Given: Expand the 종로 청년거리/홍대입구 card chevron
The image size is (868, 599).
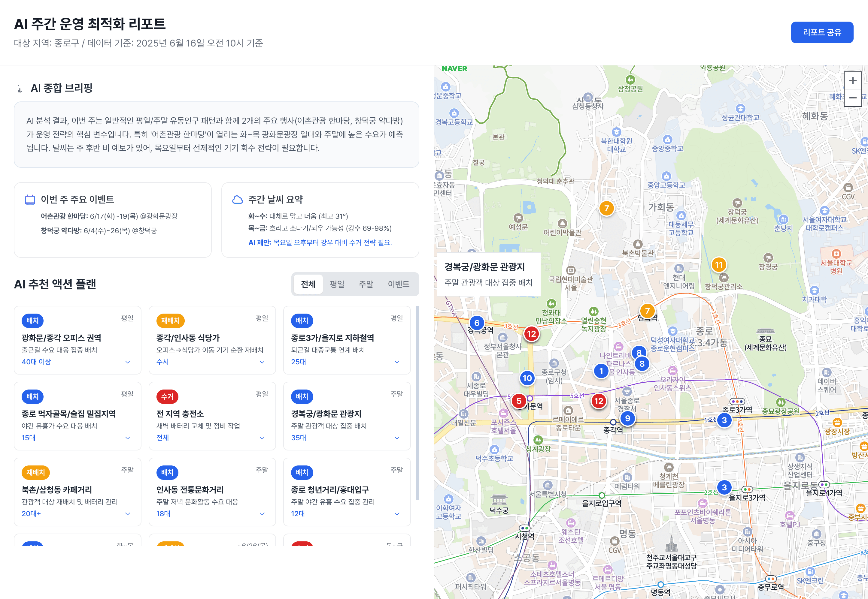Looking at the screenshot, I should pos(397,513).
